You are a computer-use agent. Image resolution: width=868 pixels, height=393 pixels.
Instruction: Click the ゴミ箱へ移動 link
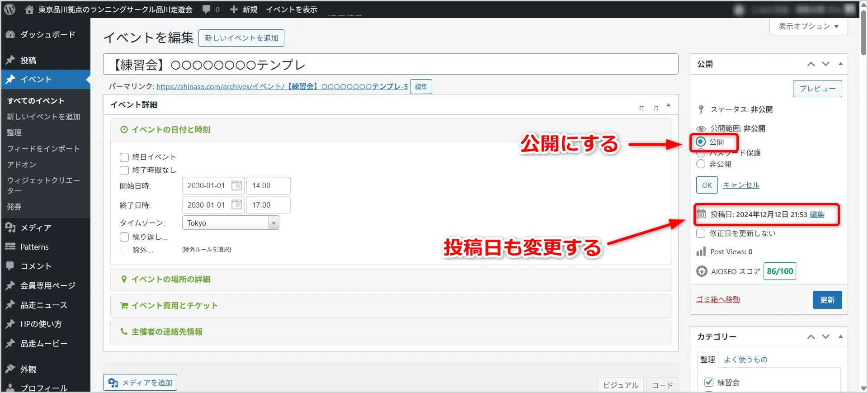[x=718, y=299]
